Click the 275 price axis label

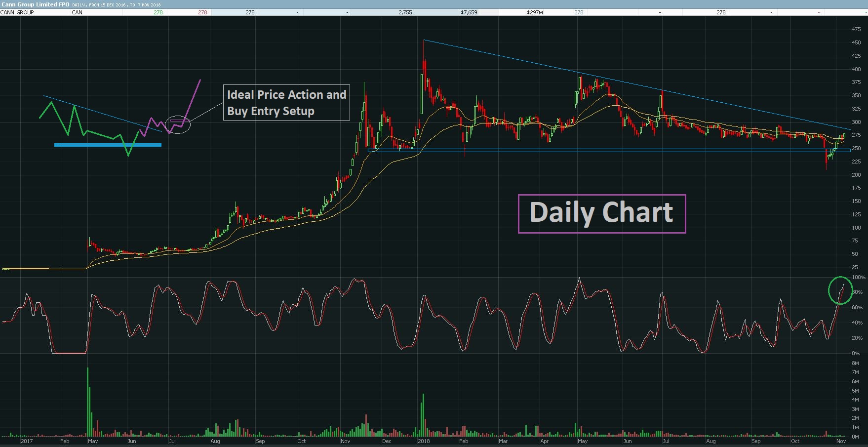(856, 135)
